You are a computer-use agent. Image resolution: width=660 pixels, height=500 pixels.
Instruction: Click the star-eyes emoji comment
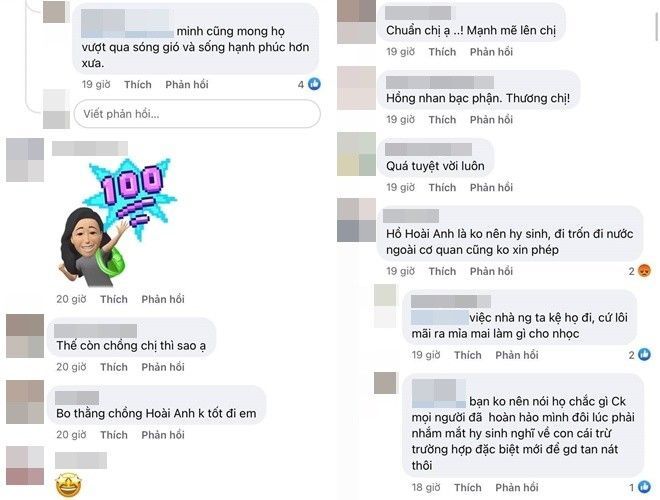coord(69,485)
